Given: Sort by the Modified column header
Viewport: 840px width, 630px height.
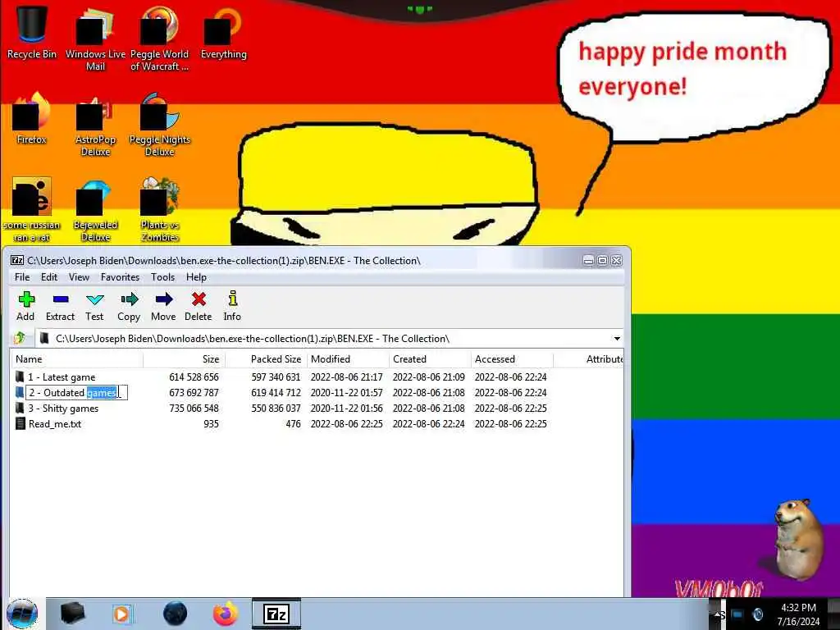Looking at the screenshot, I should (348, 359).
